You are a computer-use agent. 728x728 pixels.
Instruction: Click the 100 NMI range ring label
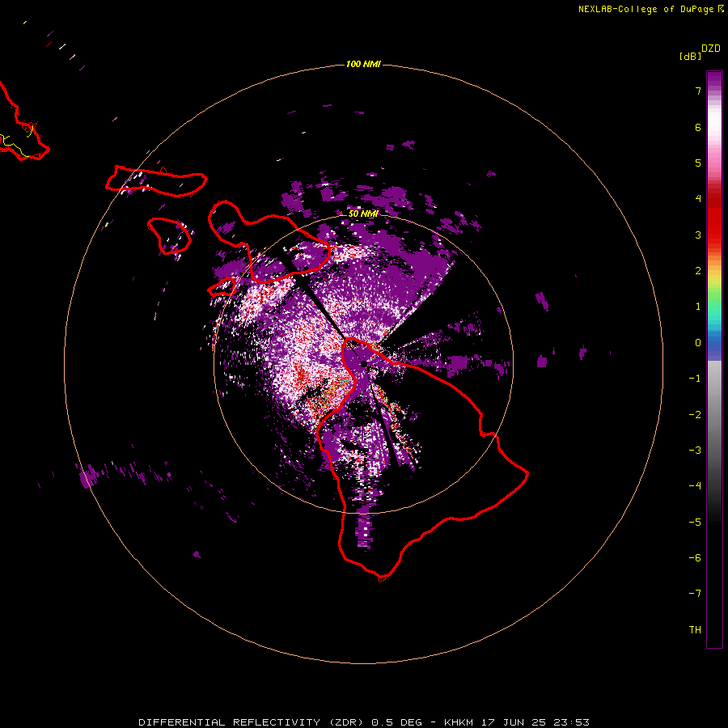point(363,64)
